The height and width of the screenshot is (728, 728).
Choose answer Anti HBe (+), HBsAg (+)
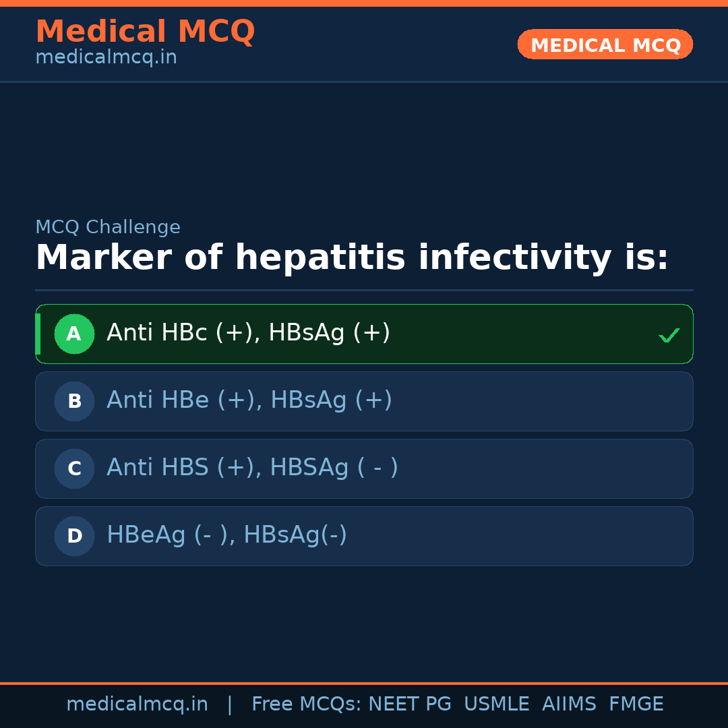point(249,400)
